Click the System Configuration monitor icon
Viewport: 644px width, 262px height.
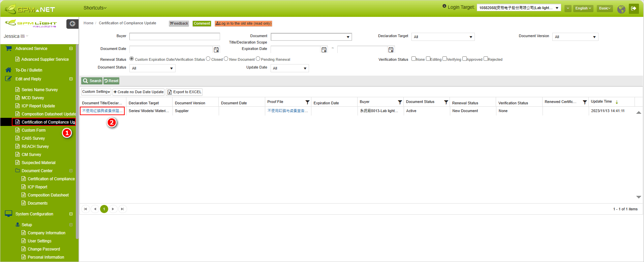click(x=8, y=214)
